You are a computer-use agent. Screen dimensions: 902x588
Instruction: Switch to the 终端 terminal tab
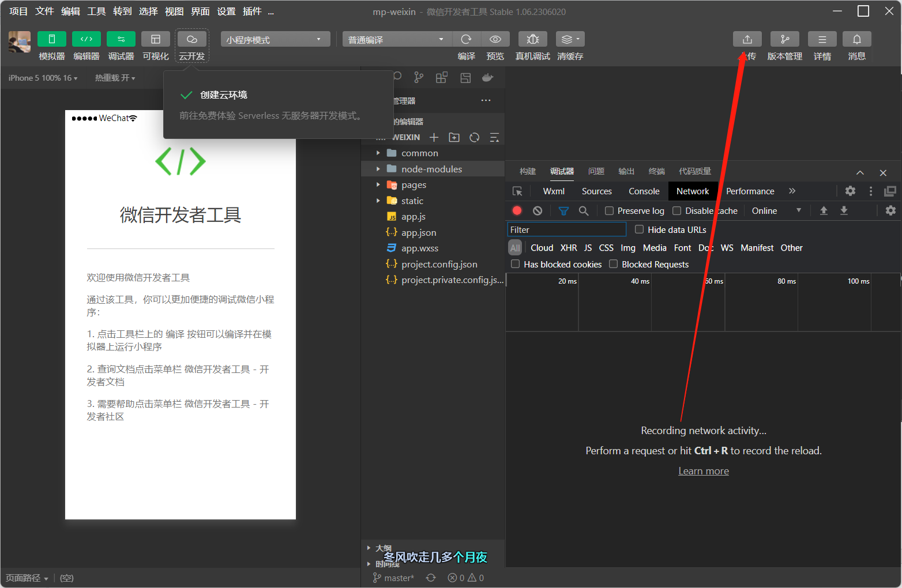[x=657, y=171]
